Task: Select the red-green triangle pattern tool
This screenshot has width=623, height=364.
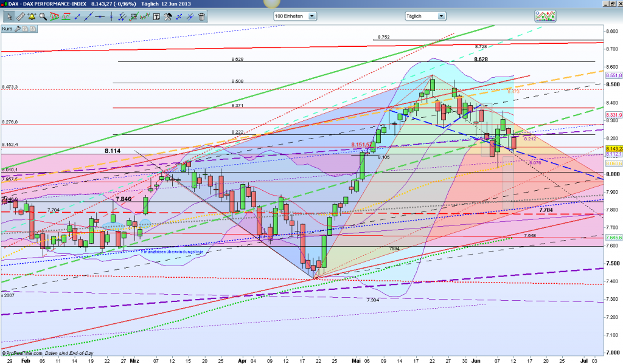Action: [54, 16]
